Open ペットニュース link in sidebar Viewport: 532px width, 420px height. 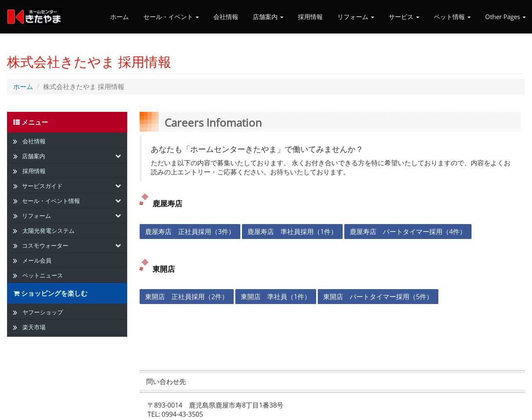coord(43,276)
